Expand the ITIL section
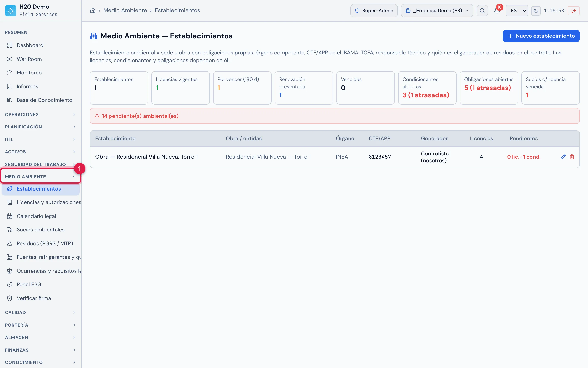This screenshot has width=588, height=368. tap(41, 139)
